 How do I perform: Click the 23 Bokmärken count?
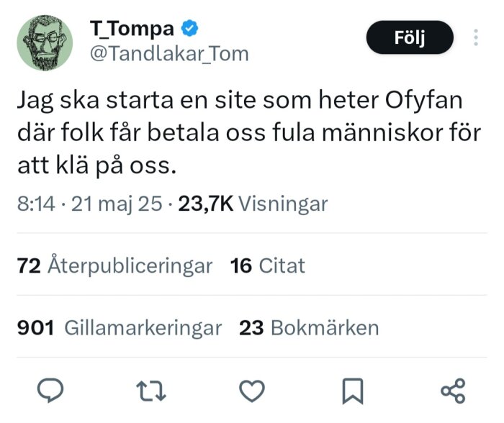[308, 328]
